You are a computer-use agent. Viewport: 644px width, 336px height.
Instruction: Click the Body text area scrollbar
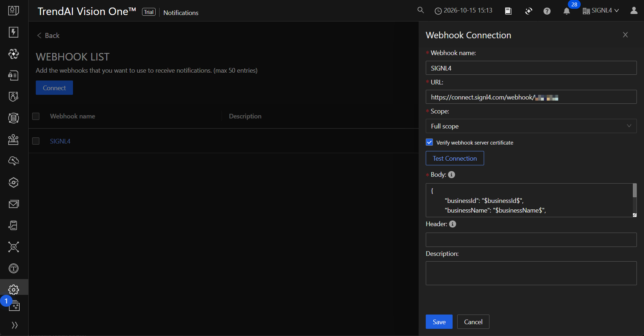pos(635,190)
